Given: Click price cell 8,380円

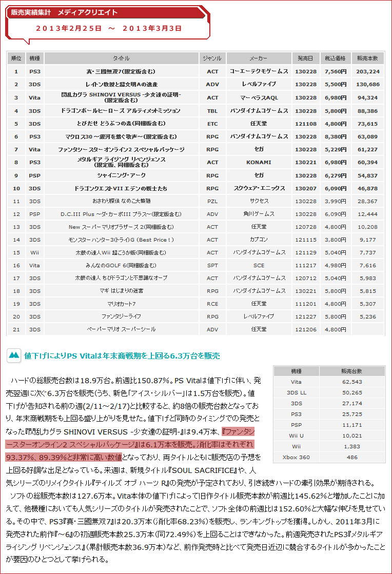Looking at the screenshot, I should point(335,136).
